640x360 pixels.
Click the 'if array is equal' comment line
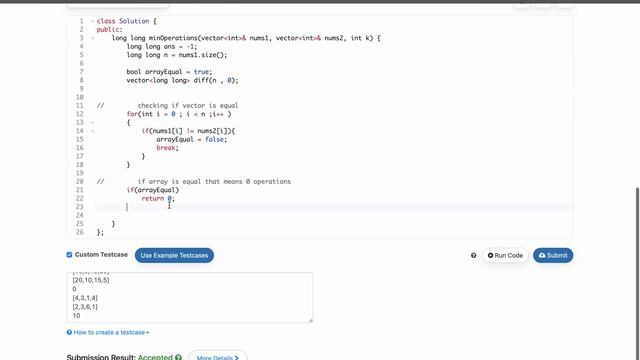pos(214,182)
